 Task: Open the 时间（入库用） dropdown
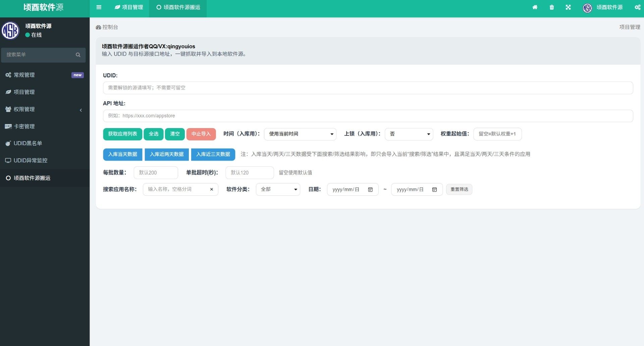(x=300, y=134)
